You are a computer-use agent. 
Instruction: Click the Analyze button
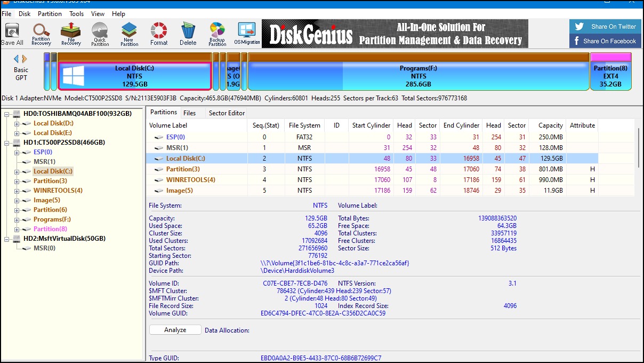[175, 330]
